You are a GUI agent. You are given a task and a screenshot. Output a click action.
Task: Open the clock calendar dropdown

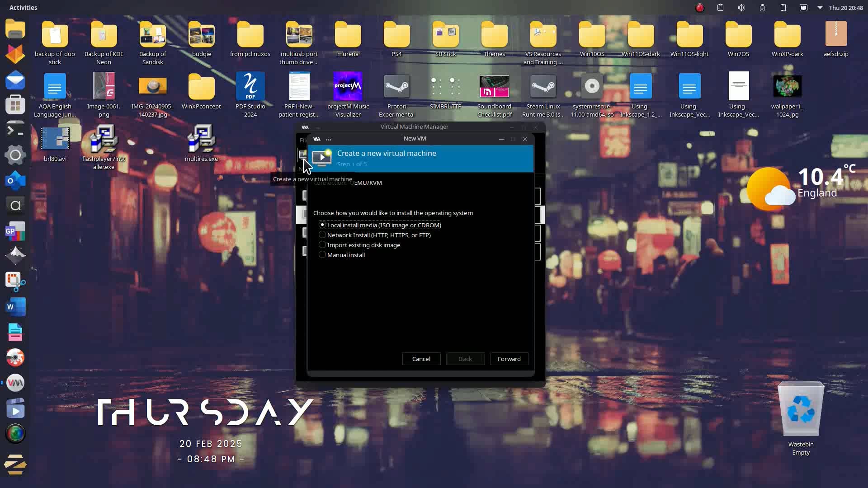coord(845,8)
